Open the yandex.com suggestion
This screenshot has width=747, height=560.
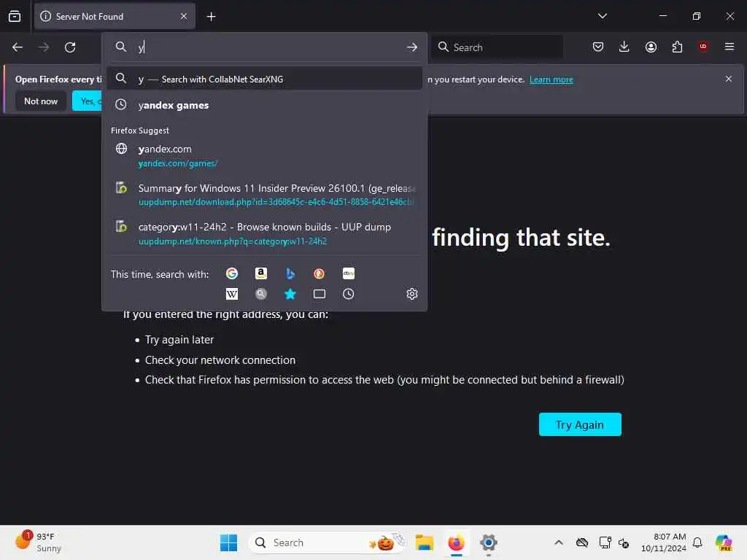264,156
